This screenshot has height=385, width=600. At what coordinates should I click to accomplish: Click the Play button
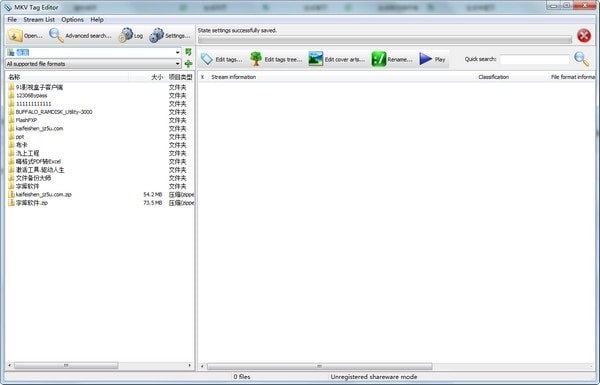[432, 59]
